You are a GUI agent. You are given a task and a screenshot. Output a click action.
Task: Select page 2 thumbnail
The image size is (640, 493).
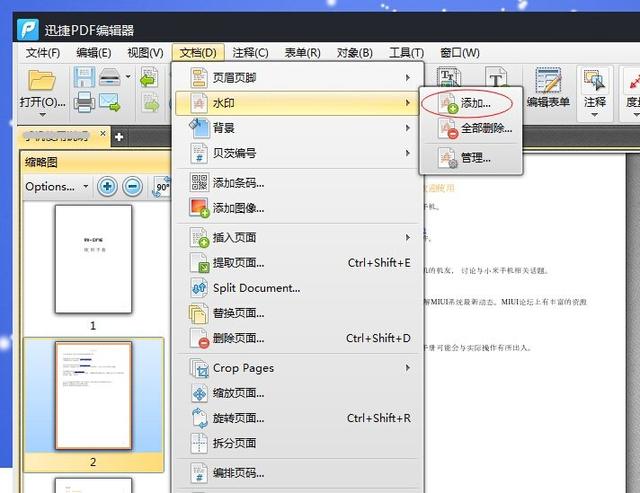pos(93,396)
